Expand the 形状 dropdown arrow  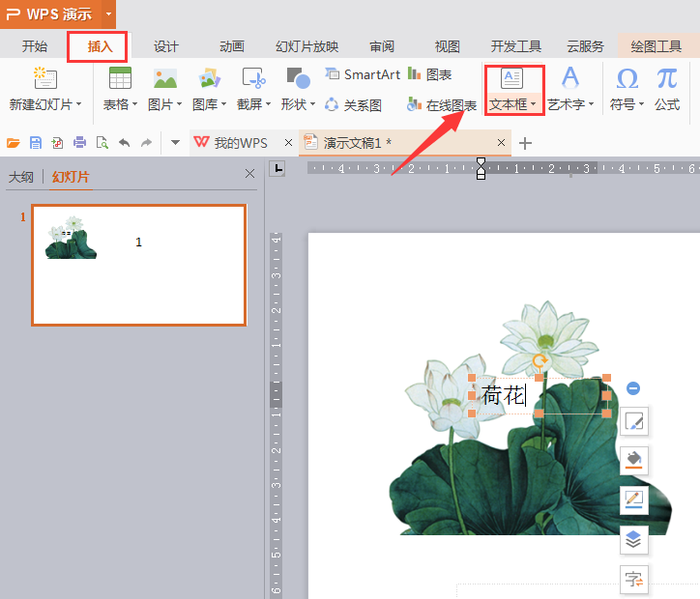[x=313, y=104]
